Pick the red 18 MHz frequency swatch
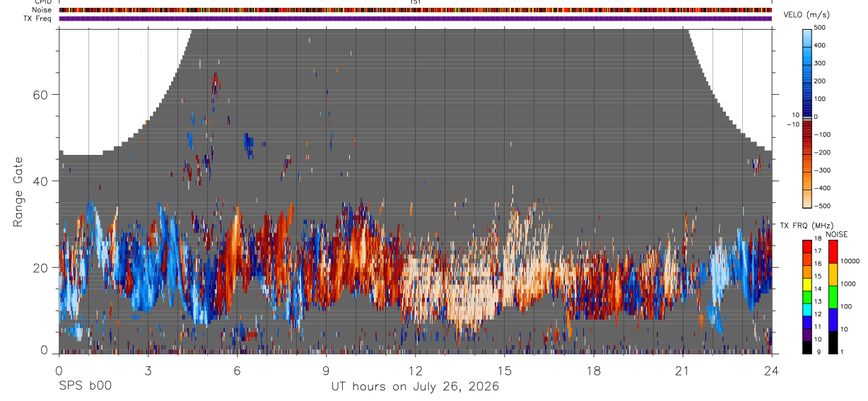868x401 pixels. tap(807, 245)
